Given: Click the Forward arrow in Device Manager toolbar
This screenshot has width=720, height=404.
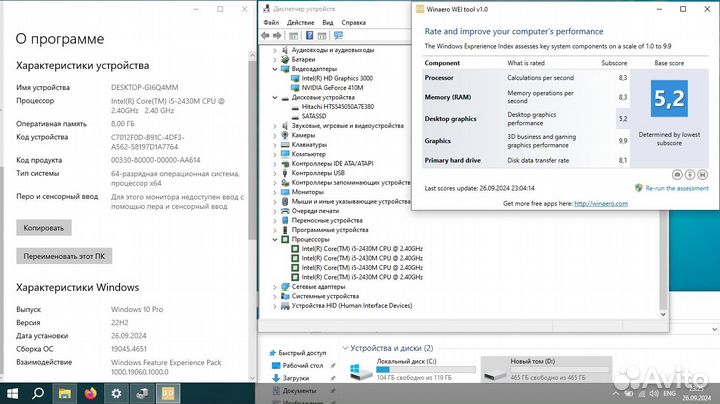Looking at the screenshot, I should click(x=277, y=35).
